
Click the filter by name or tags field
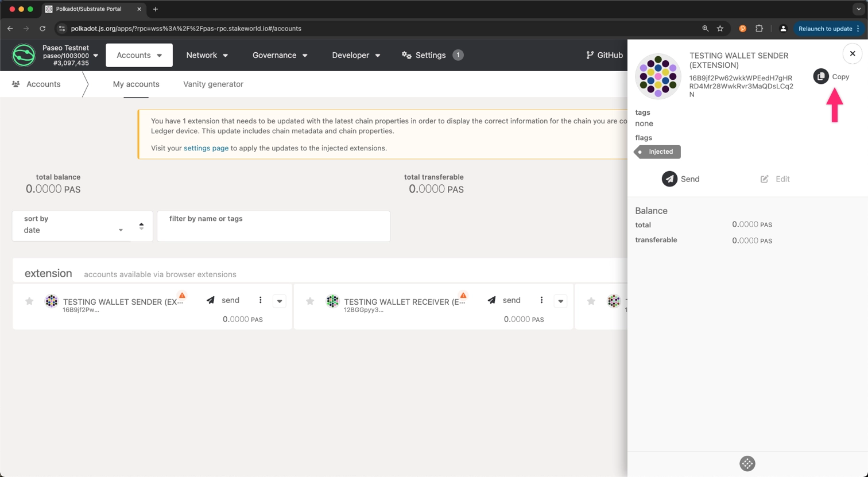(x=273, y=230)
